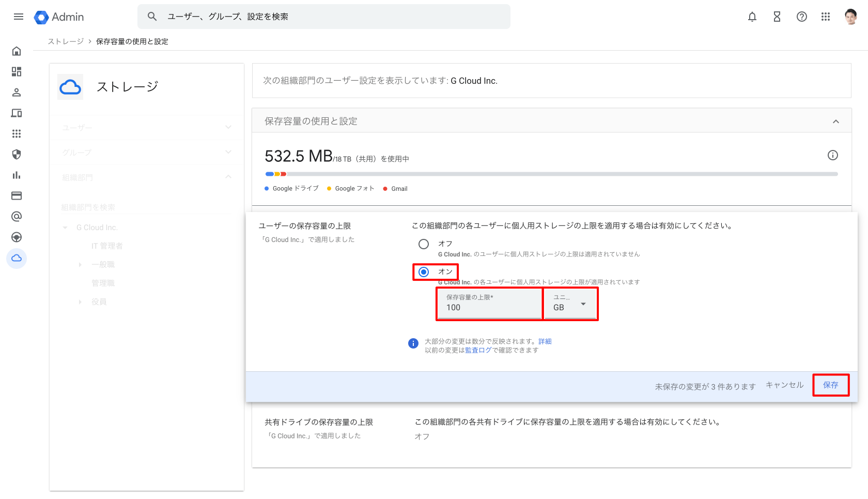Select the オン radio button
Screen dimensions: 868x499
424,272
